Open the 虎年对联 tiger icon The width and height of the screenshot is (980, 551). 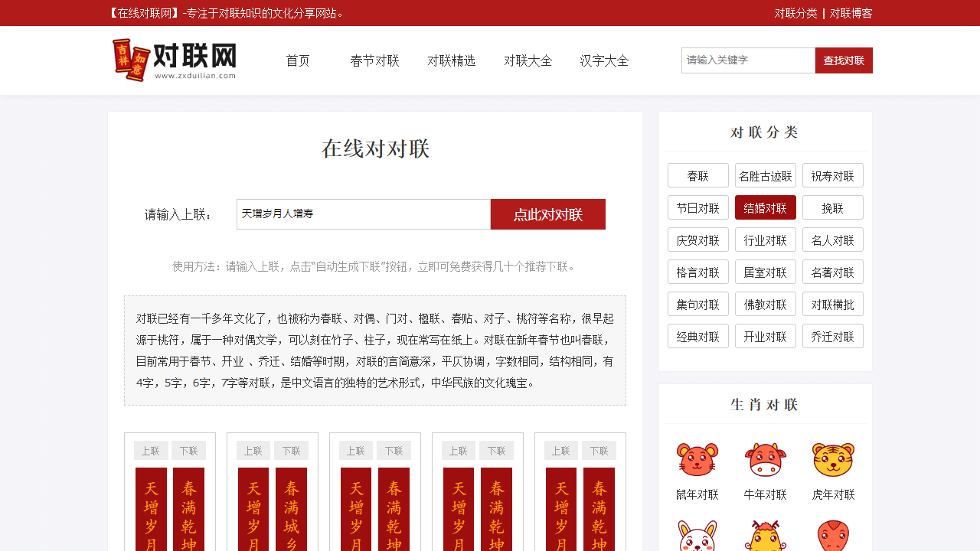pos(833,459)
